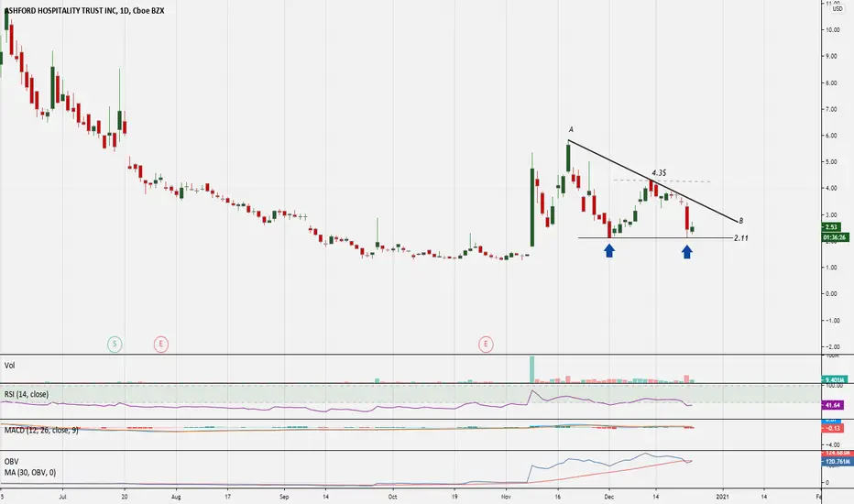
Task: Click the letter A trendline label
Action: 571,130
